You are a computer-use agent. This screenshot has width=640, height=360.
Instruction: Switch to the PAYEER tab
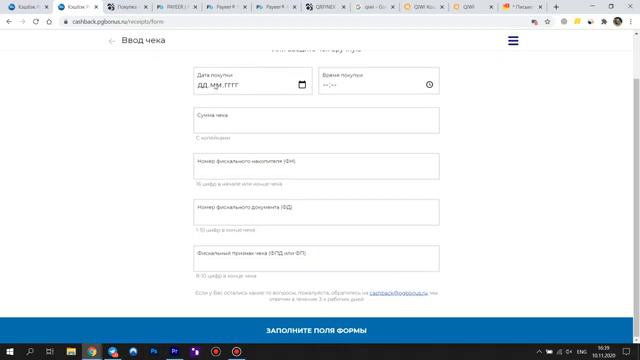coord(176,7)
